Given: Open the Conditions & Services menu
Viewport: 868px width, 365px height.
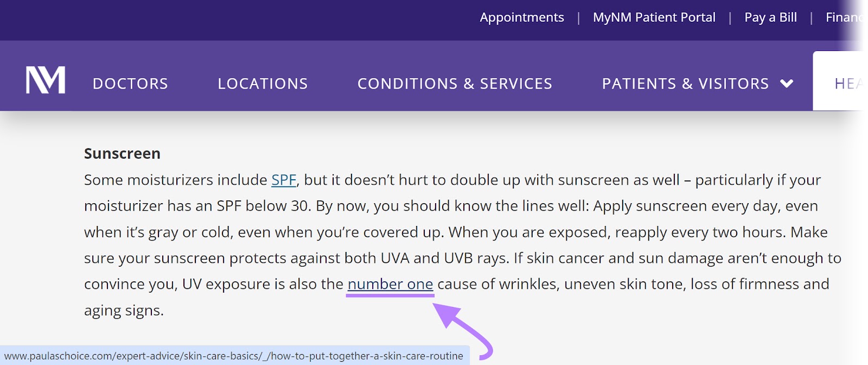Looking at the screenshot, I should coord(455,84).
